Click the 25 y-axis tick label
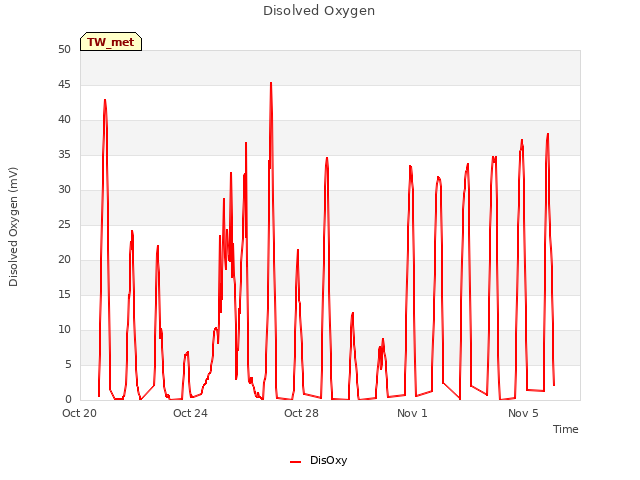640x480 pixels. pyautogui.click(x=64, y=224)
